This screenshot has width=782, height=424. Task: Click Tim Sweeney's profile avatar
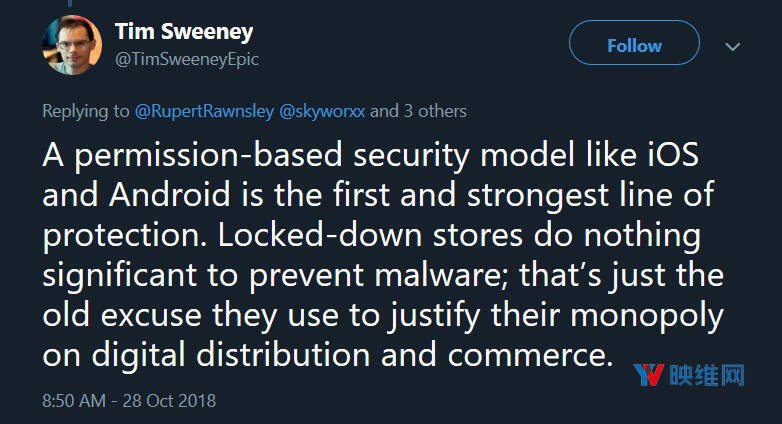pyautogui.click(x=70, y=44)
